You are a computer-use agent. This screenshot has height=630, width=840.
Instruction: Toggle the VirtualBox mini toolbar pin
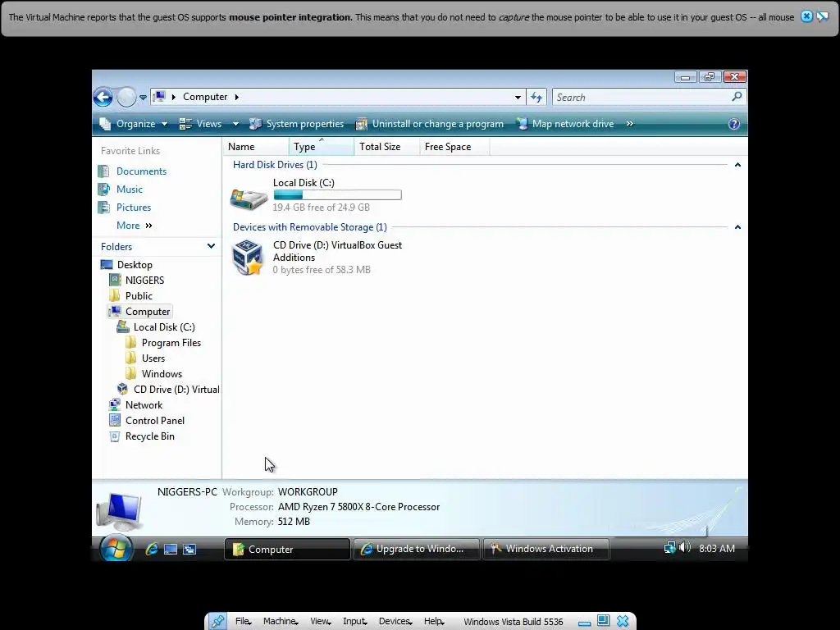coord(217,622)
